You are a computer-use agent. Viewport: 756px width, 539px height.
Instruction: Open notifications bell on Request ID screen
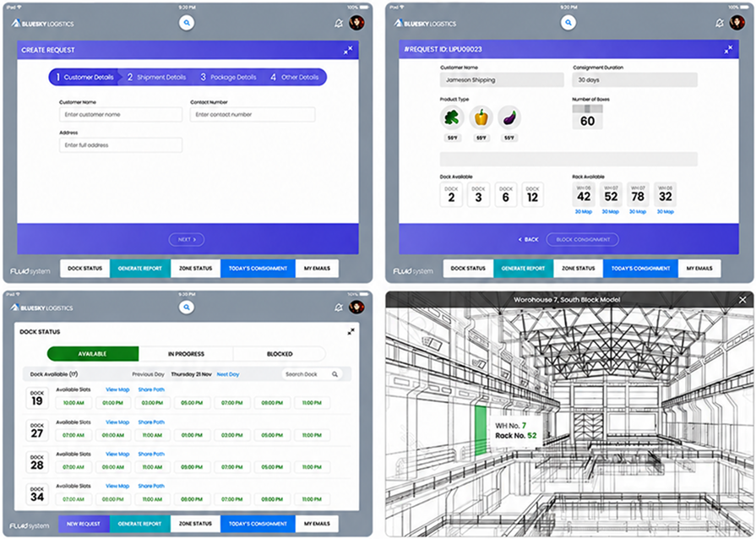(720, 23)
